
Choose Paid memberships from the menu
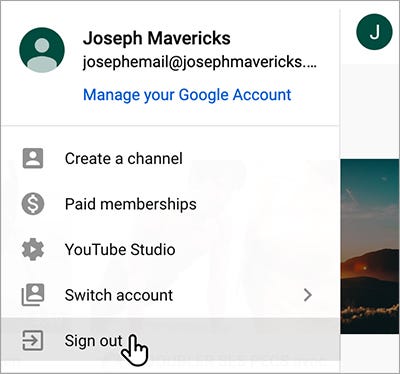(x=170, y=204)
